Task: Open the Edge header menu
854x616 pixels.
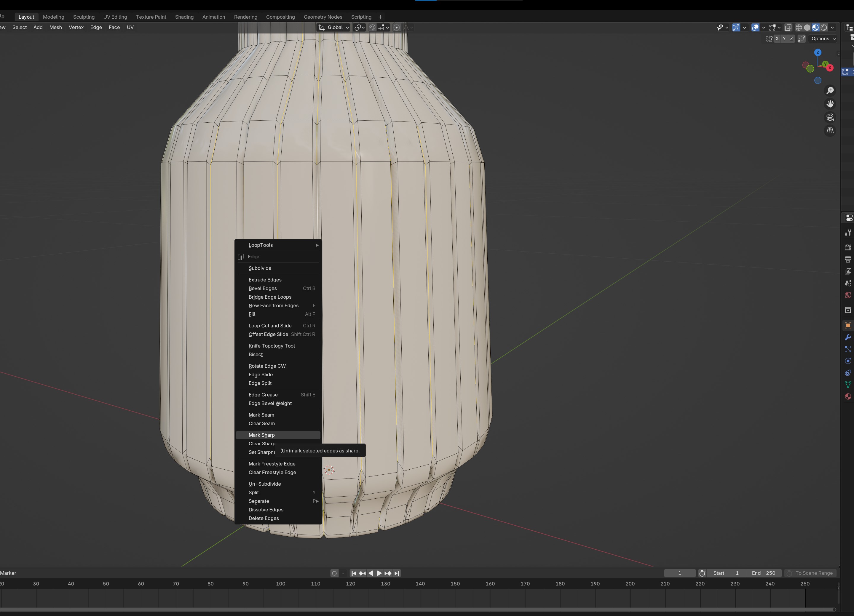Action: 96,28
